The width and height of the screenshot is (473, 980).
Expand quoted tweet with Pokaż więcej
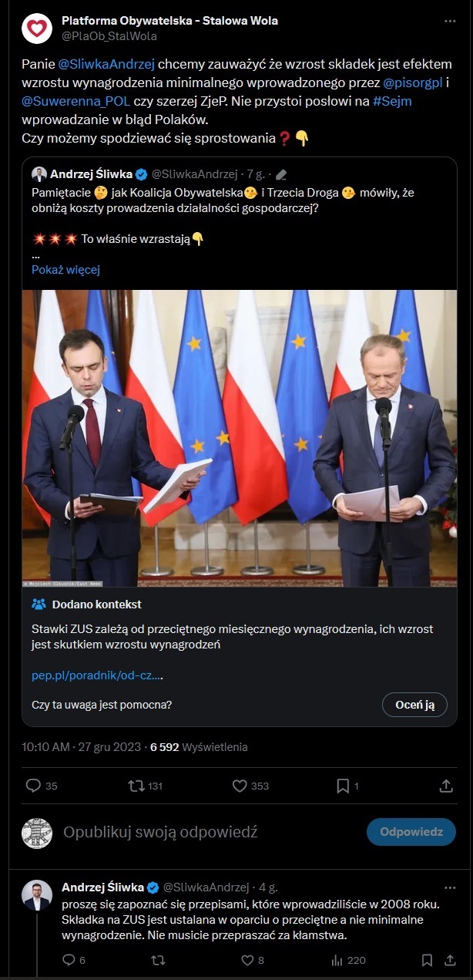[x=65, y=270]
